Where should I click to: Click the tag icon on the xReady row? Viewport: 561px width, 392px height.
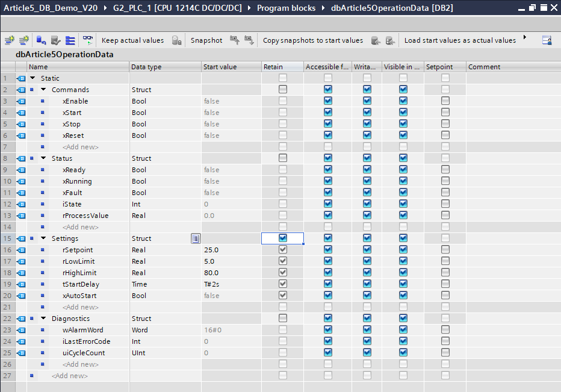pyautogui.click(x=21, y=170)
